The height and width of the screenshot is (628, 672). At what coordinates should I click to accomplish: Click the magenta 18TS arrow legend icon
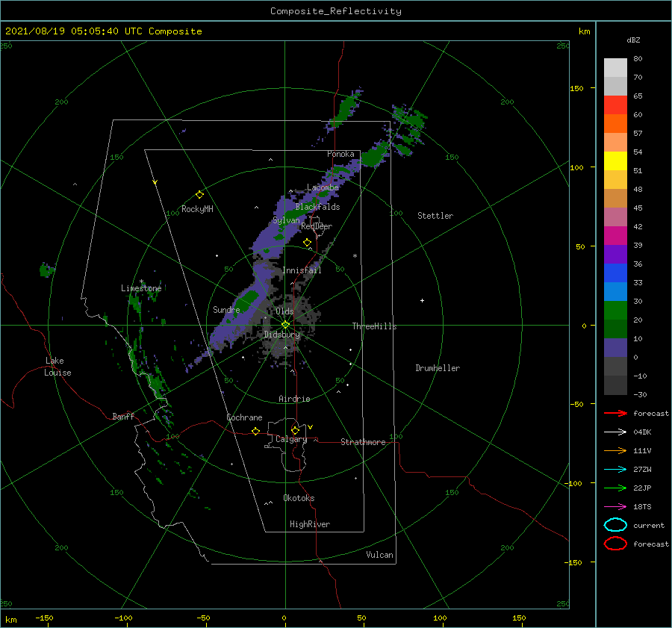[x=615, y=507]
